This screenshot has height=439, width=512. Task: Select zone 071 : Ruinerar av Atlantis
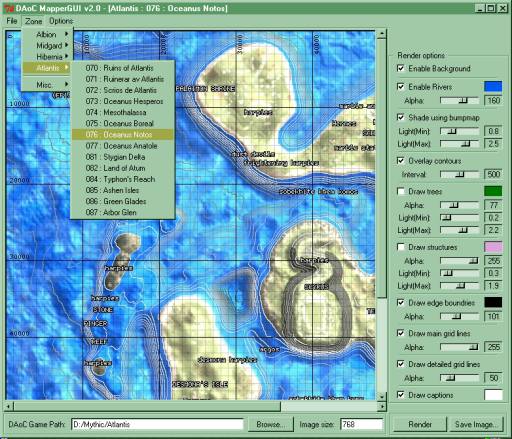[122, 79]
